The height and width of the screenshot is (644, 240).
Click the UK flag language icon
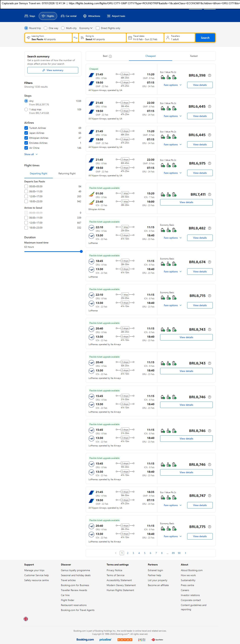click(x=26, y=619)
